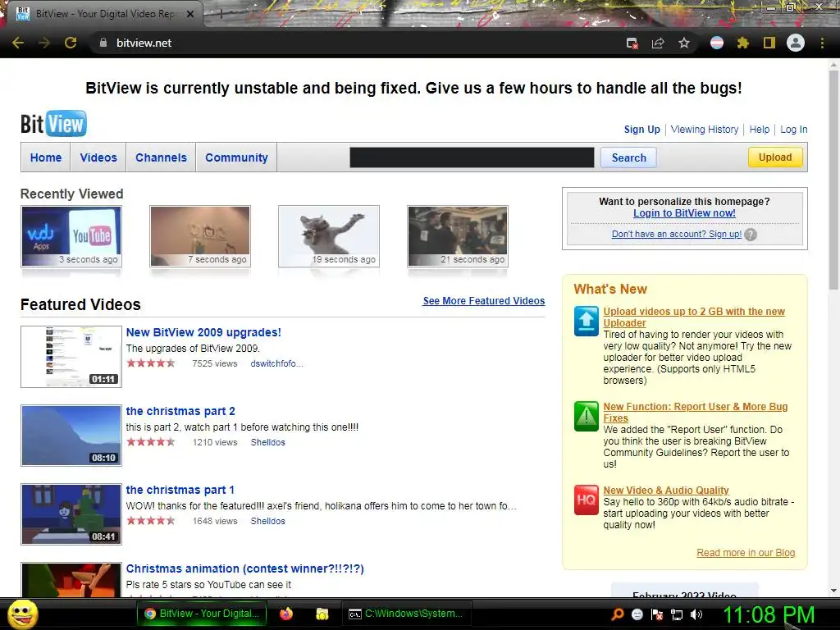Open the christmas part 1 title
This screenshot has width=840, height=630.
tap(180, 490)
